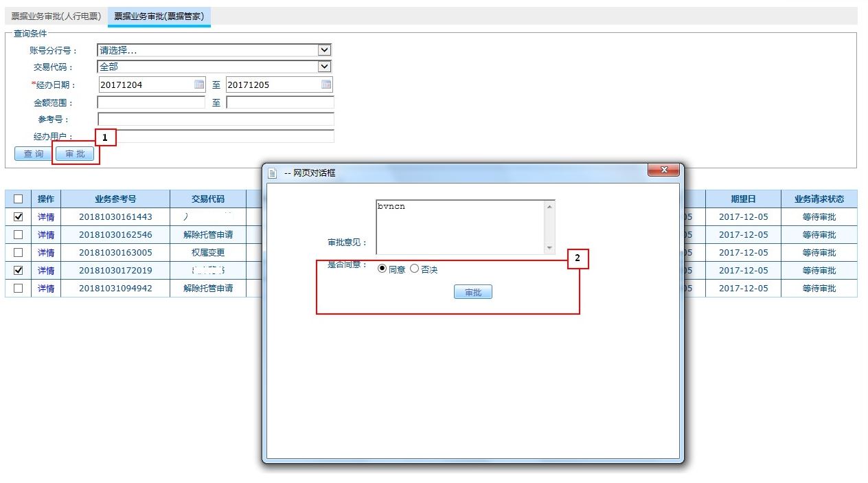Click the dialog page document icon
868x483 pixels.
click(273, 173)
